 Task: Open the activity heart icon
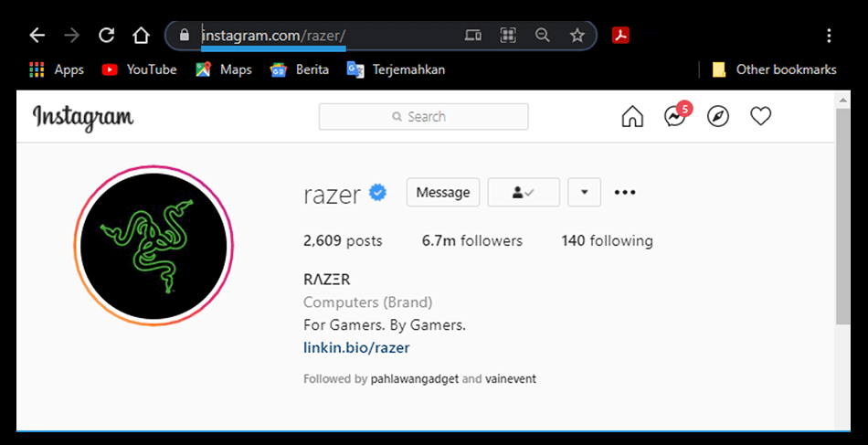coord(760,116)
